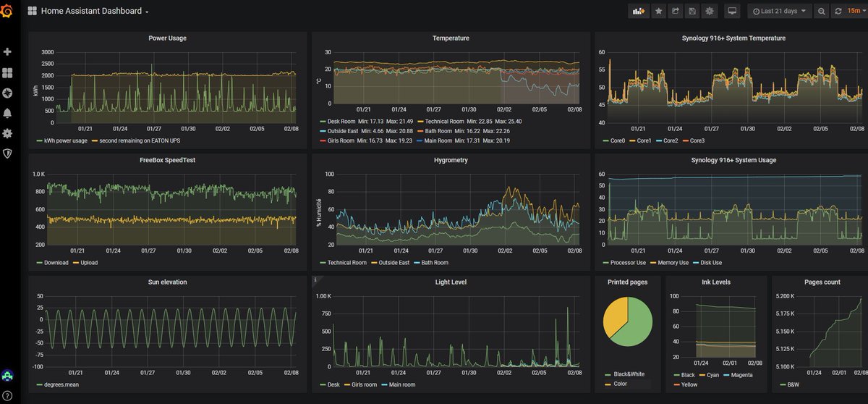The height and width of the screenshot is (404, 868).
Task: Click the info icon on Light Level panel
Action: pos(315,279)
